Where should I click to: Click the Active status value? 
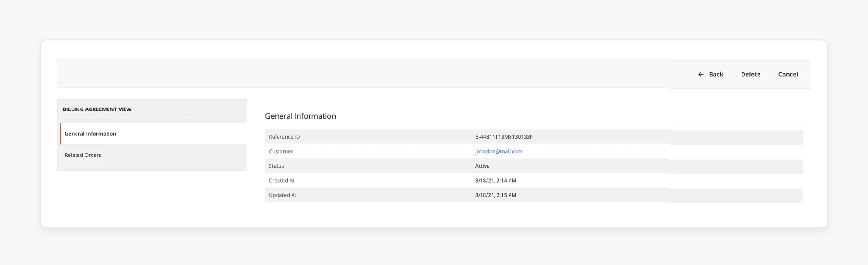pos(482,166)
